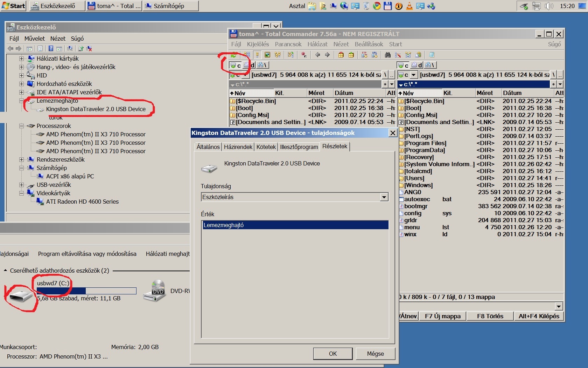Expand HID tree node
This screenshot has width=588, height=368.
(x=21, y=75)
